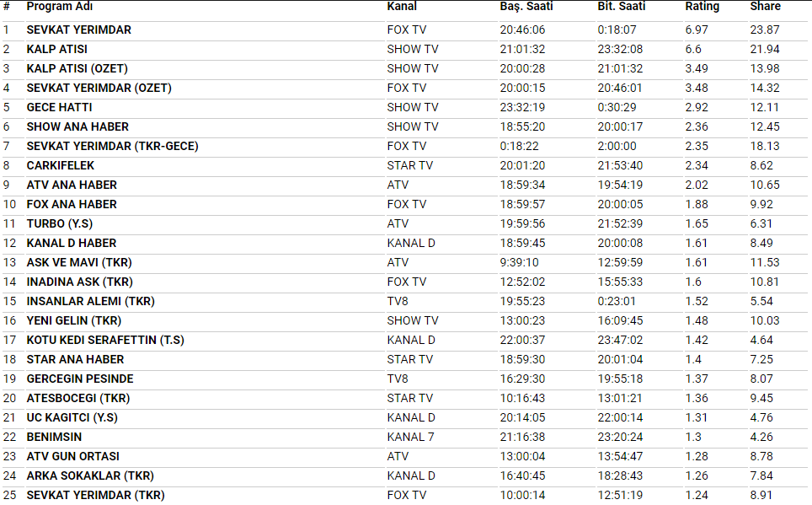This screenshot has width=812, height=505.
Task: Open INSANLAR ALEMI (TKR) entry
Action: (x=90, y=301)
